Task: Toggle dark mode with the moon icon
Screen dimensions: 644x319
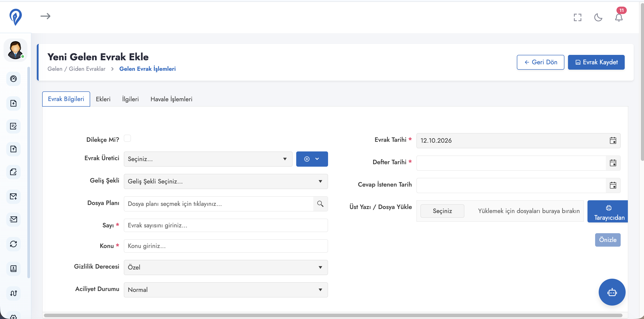Action: click(x=598, y=17)
